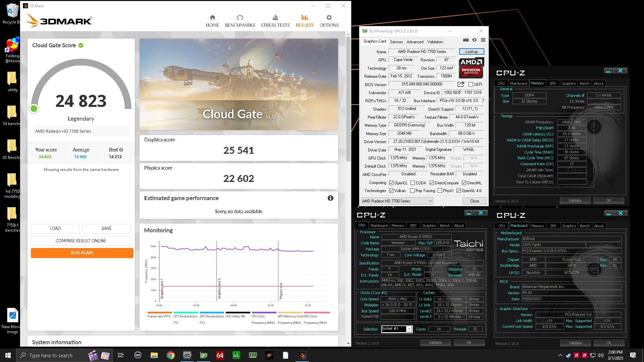The width and height of the screenshot is (644, 362).
Task: Toggle the DirectML checkbox
Action: [464, 183]
